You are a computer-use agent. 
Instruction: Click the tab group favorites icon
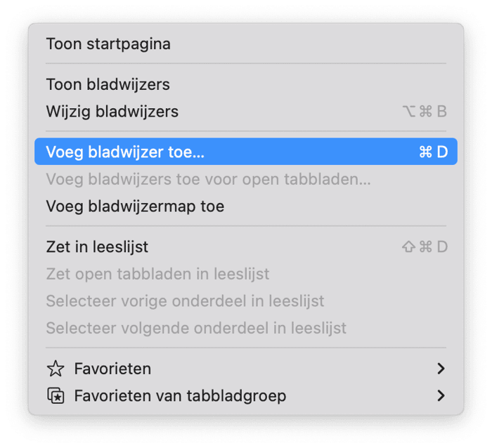(56, 395)
